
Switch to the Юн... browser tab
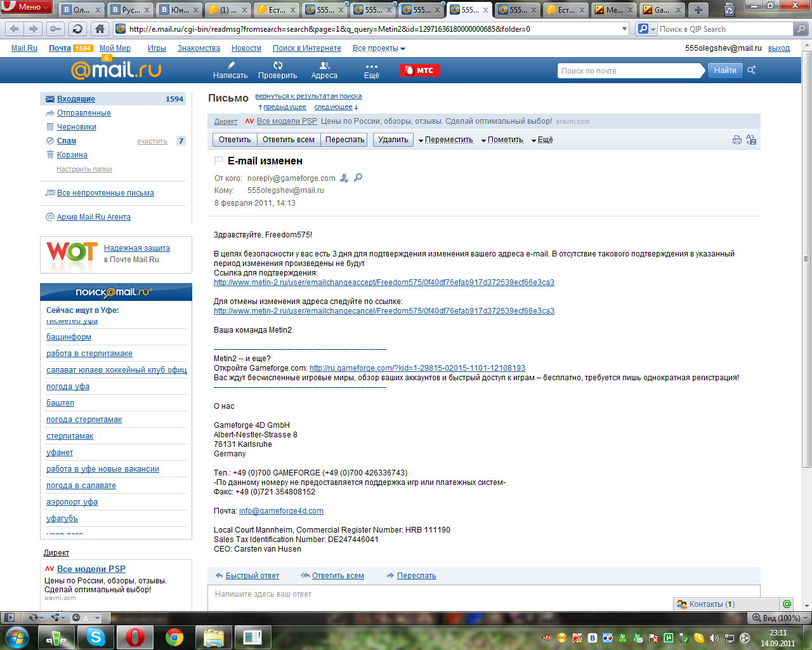point(180,10)
